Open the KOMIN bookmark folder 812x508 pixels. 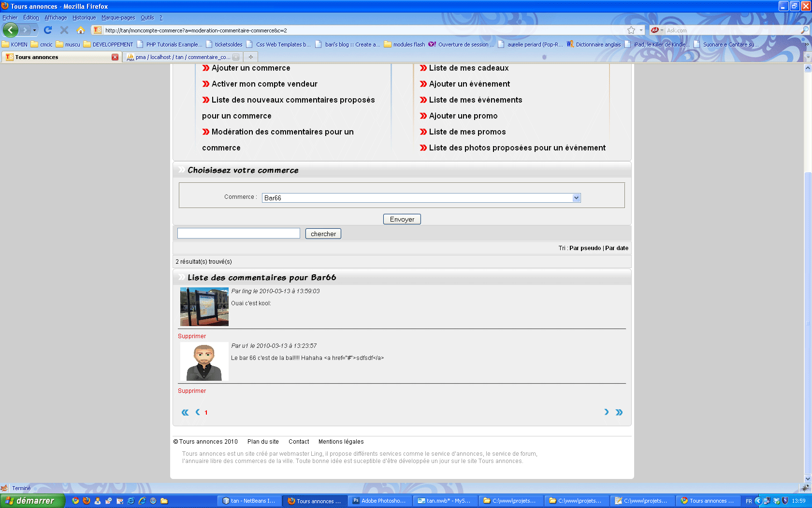pyautogui.click(x=15, y=44)
